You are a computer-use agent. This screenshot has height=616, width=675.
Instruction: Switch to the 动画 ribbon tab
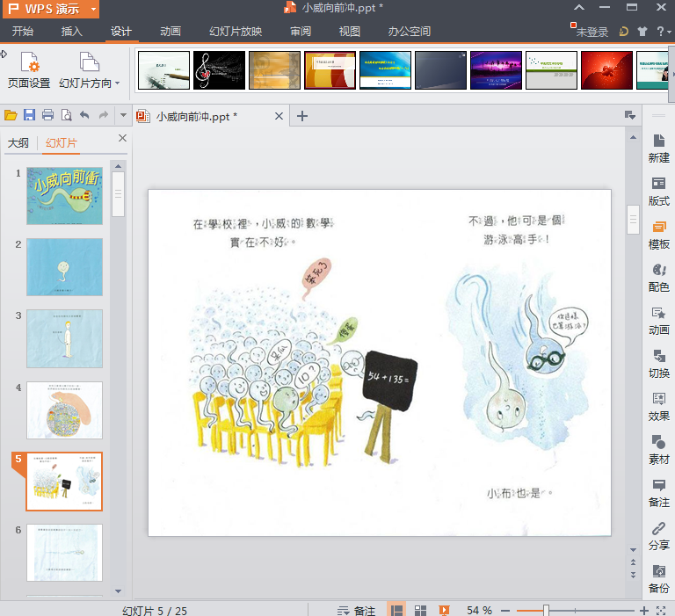[x=171, y=31]
